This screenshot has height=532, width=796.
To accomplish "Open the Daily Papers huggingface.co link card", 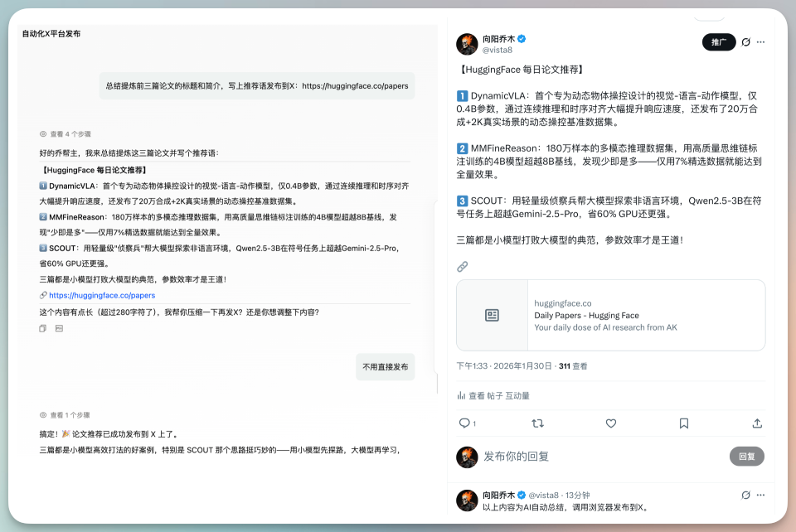I will (611, 315).
